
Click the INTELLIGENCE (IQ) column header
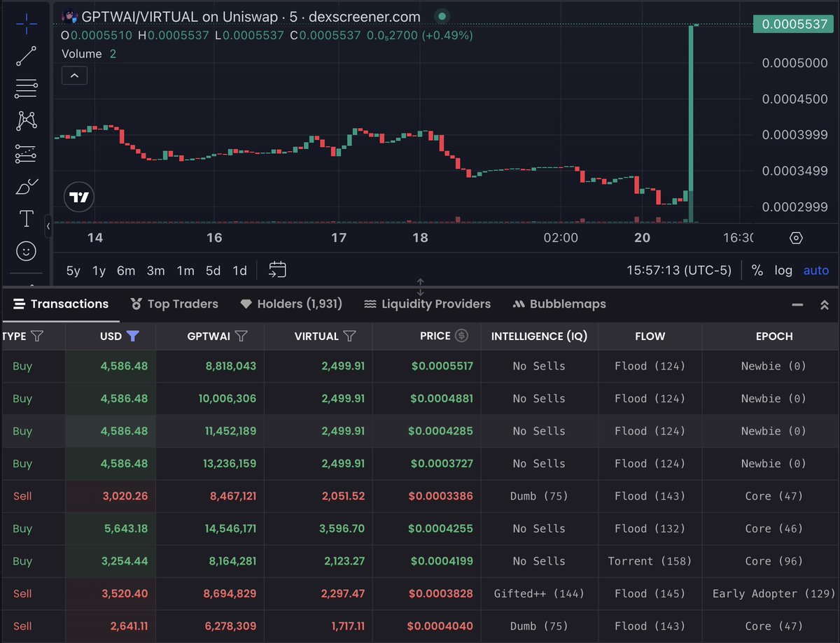pos(539,336)
